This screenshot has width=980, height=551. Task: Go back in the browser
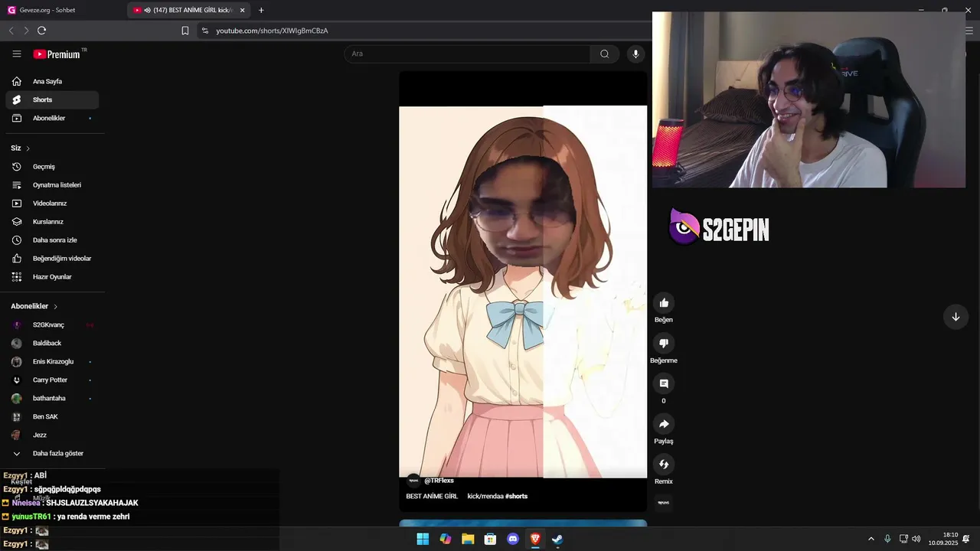[x=11, y=31]
